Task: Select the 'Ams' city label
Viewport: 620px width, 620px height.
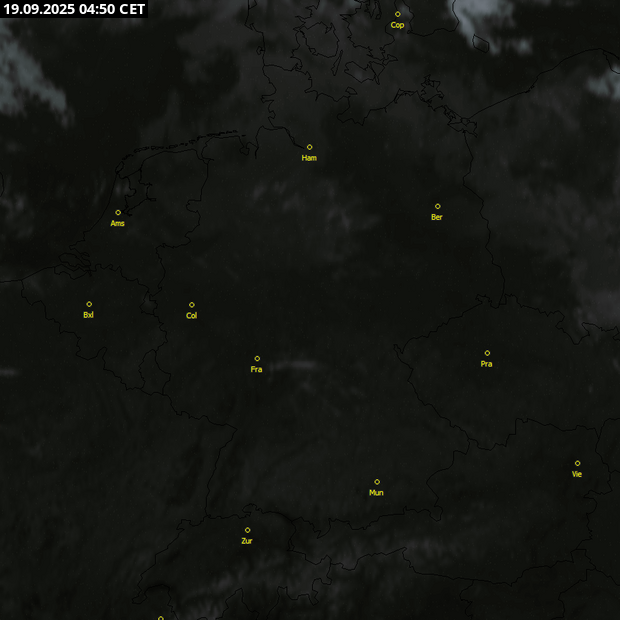Action: tap(117, 223)
